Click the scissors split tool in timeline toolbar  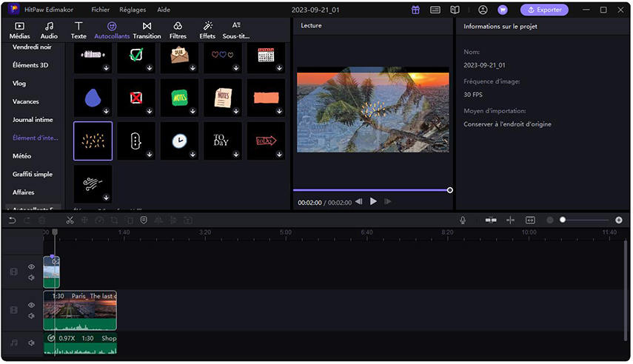70,220
